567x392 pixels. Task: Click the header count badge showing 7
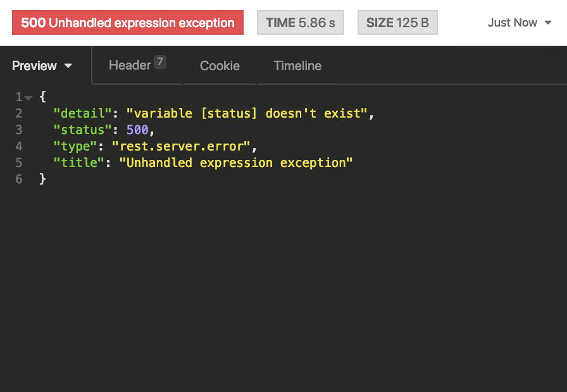160,62
